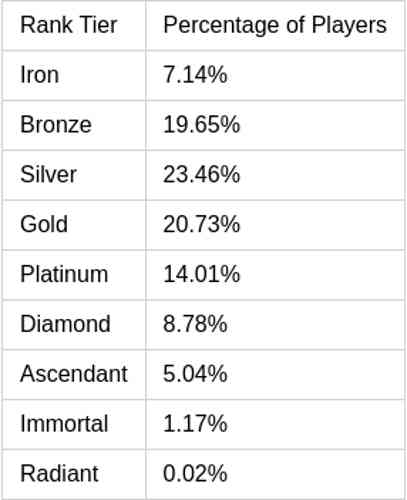The height and width of the screenshot is (500, 407).
Task: Click the Silver rank cell
Action: [x=74, y=175]
